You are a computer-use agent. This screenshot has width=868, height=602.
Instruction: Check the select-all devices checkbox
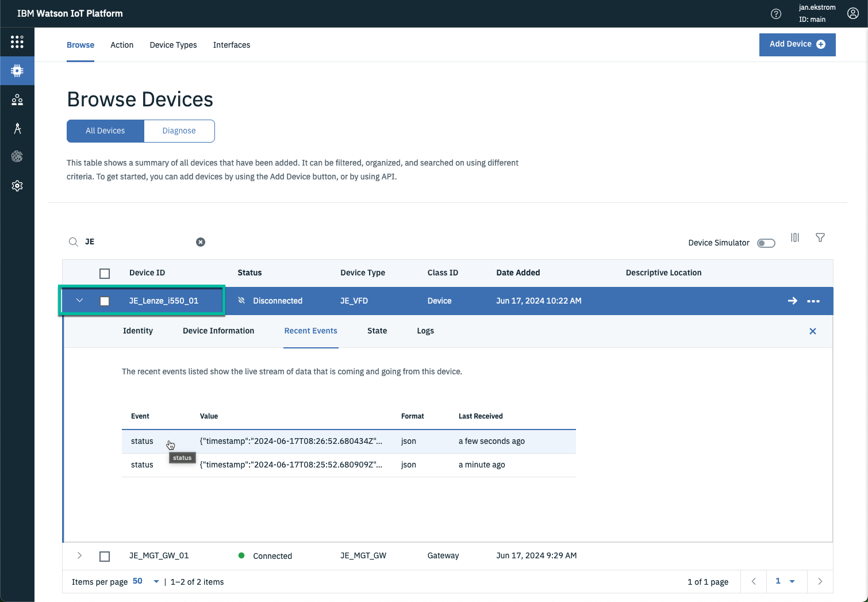pyautogui.click(x=105, y=274)
